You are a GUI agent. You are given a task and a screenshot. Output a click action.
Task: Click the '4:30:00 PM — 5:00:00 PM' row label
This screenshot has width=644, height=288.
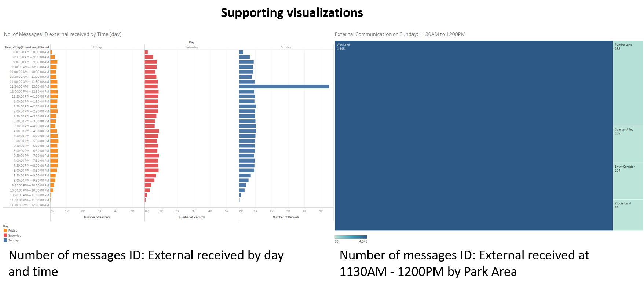pyautogui.click(x=31, y=136)
